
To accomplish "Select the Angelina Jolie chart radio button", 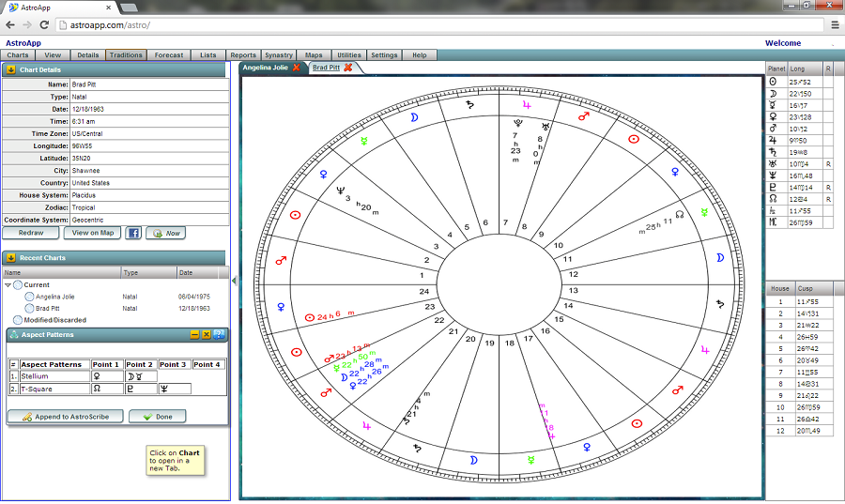I will (30, 297).
